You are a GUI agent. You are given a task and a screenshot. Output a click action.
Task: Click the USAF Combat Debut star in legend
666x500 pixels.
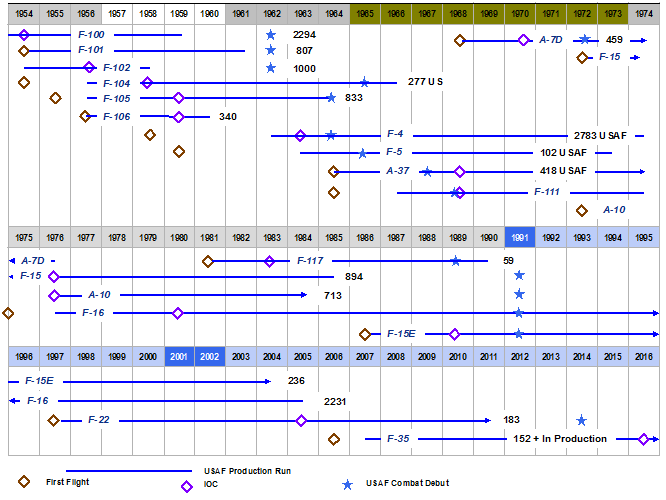point(347,484)
